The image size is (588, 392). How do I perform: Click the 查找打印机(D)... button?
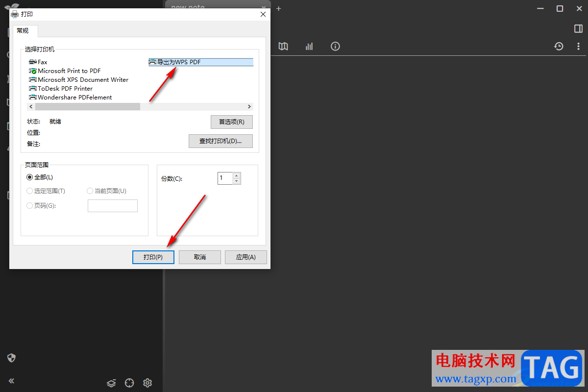[x=220, y=141]
